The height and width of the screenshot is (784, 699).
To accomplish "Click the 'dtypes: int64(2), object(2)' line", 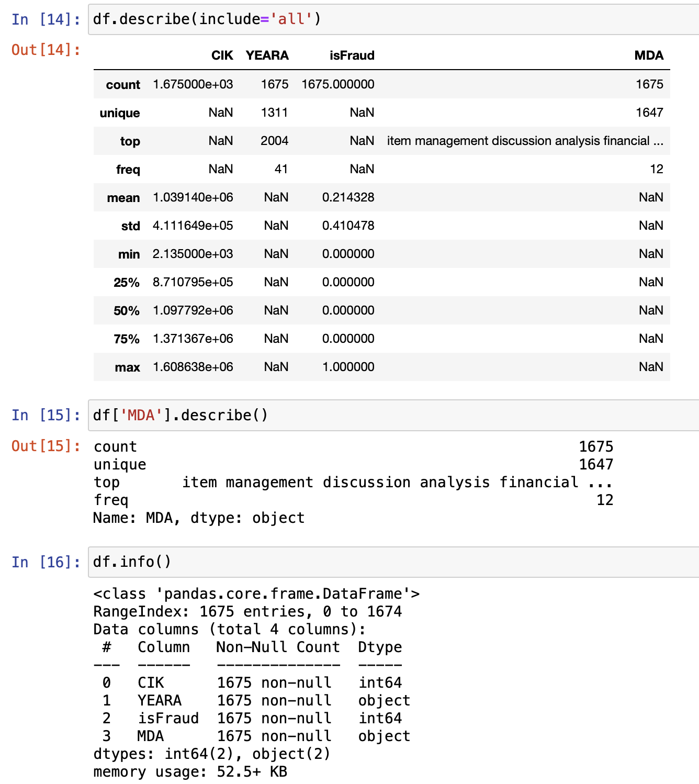I will [212, 754].
